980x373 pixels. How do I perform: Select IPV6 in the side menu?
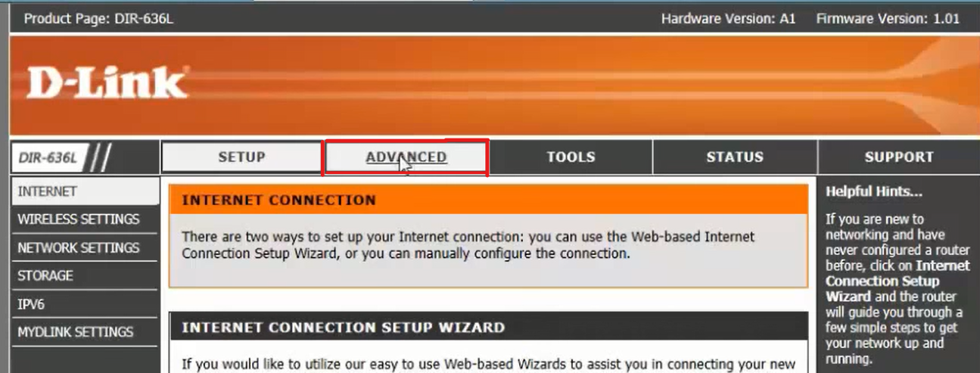tap(84, 303)
